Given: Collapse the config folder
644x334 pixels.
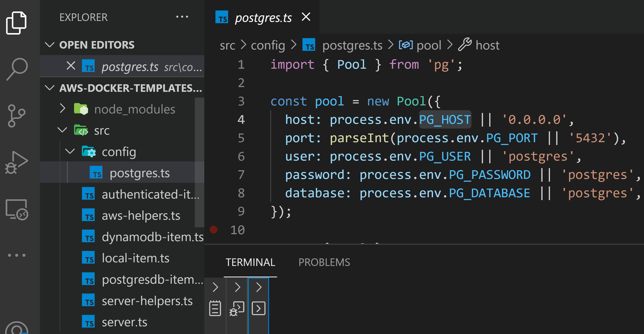Looking at the screenshot, I should (x=70, y=151).
